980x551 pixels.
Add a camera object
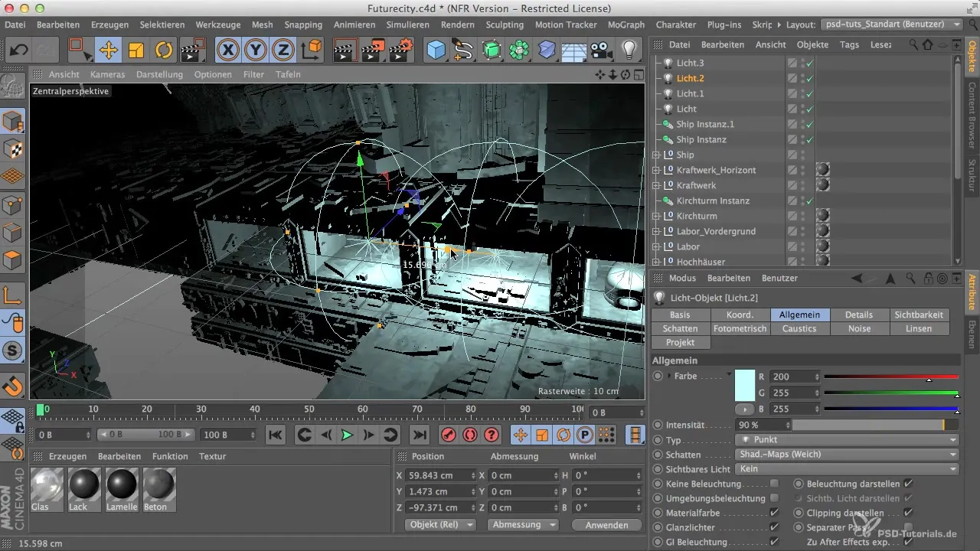(x=602, y=51)
